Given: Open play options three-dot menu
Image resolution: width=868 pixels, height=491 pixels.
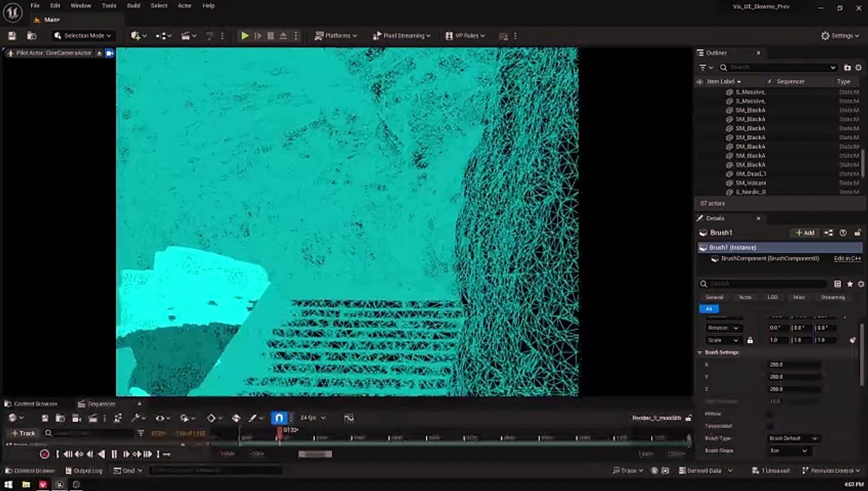Looking at the screenshot, I should [x=295, y=35].
